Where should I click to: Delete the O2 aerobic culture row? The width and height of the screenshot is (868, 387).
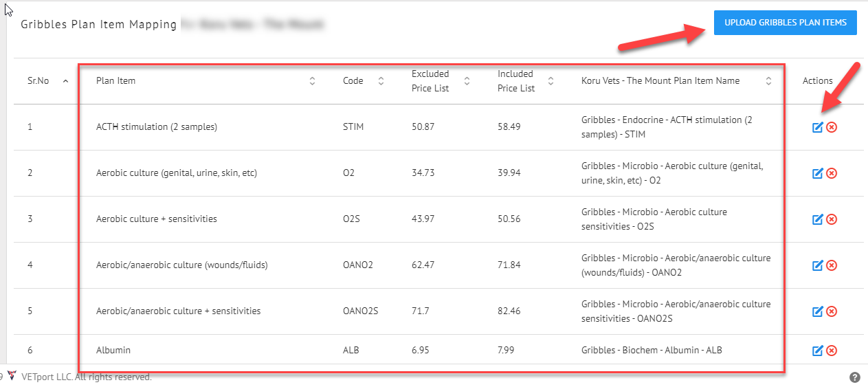click(832, 173)
